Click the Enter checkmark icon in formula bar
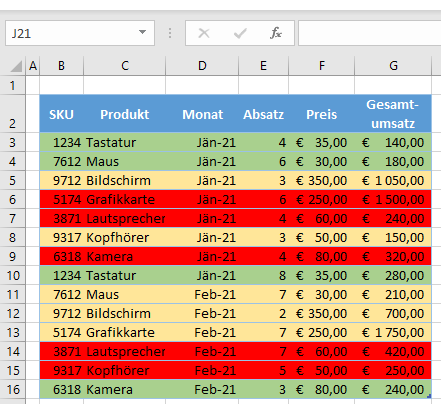Screen dimensions: 441x407 (240, 33)
